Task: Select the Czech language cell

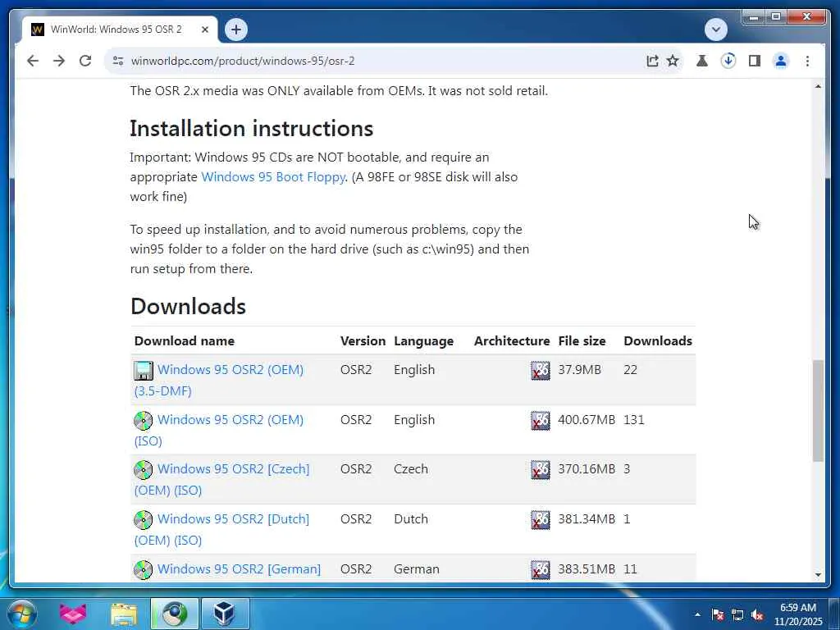Action: tap(411, 468)
